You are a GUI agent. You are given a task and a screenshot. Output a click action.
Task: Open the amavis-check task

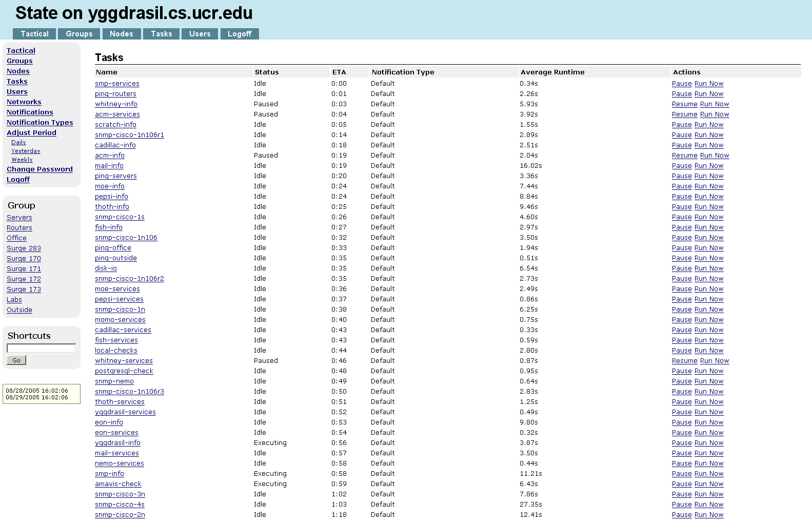[118, 484]
